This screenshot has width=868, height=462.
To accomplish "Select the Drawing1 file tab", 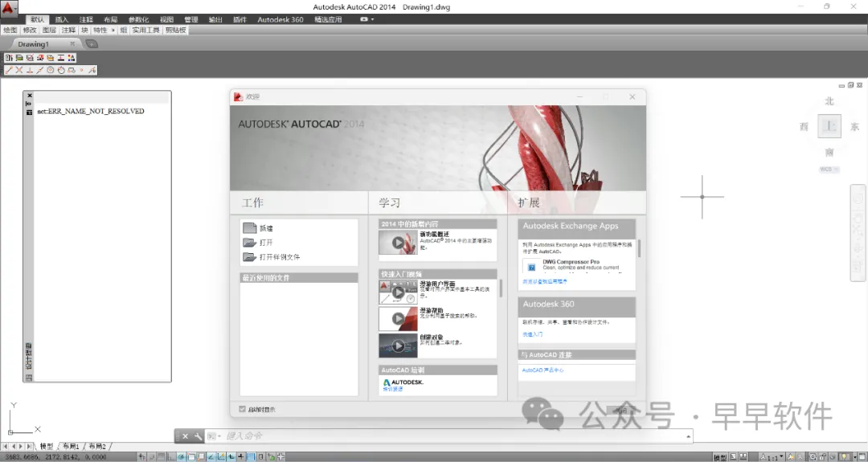I will 33,44.
